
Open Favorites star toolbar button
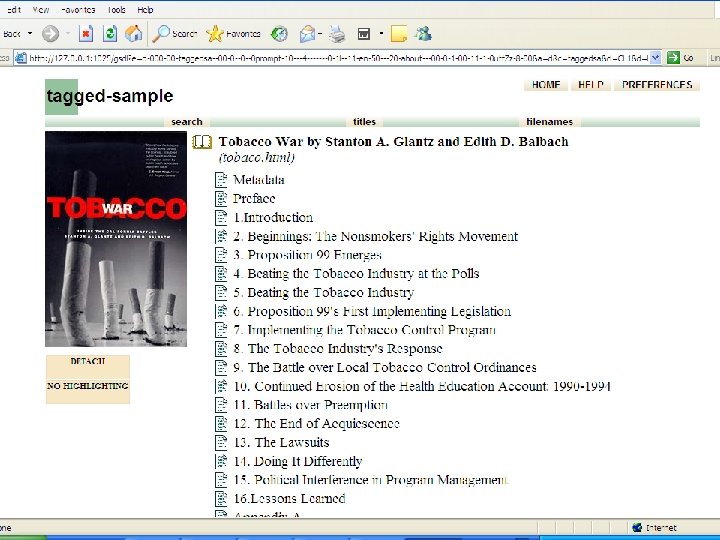point(233,34)
